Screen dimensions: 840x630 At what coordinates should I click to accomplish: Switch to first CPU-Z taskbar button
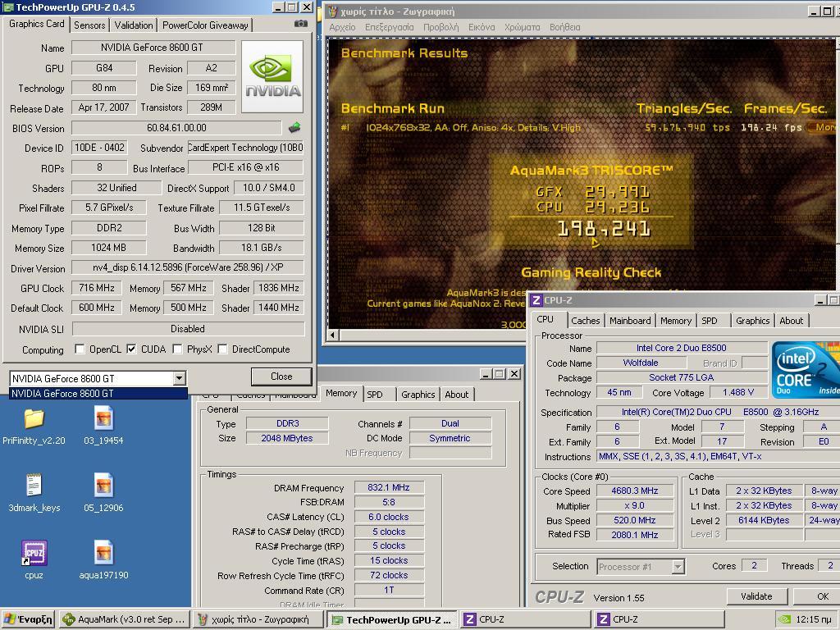526,619
